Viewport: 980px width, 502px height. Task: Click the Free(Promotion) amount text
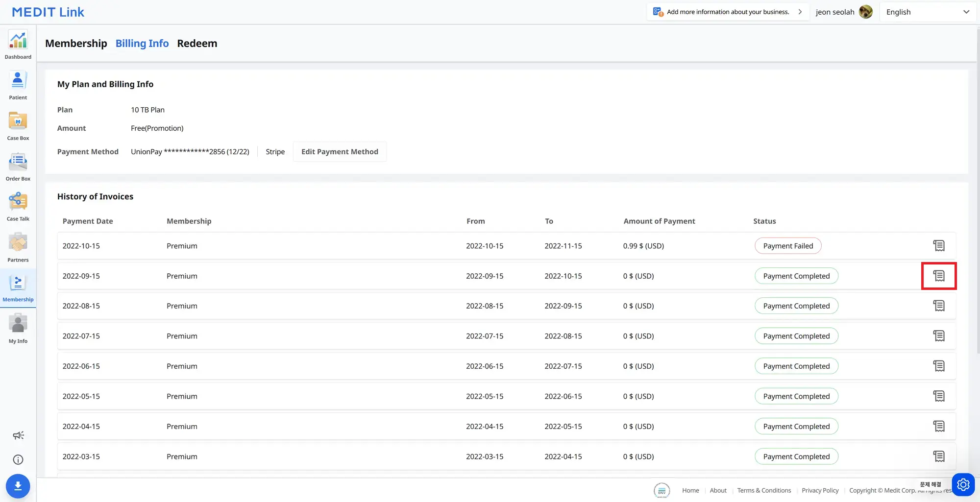(157, 128)
